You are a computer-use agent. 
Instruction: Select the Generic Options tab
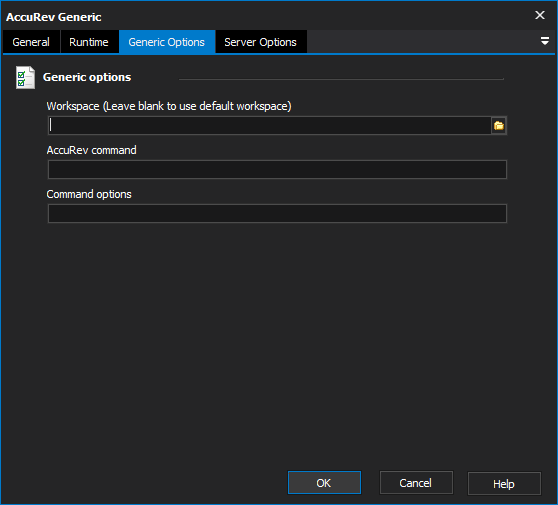point(167,42)
